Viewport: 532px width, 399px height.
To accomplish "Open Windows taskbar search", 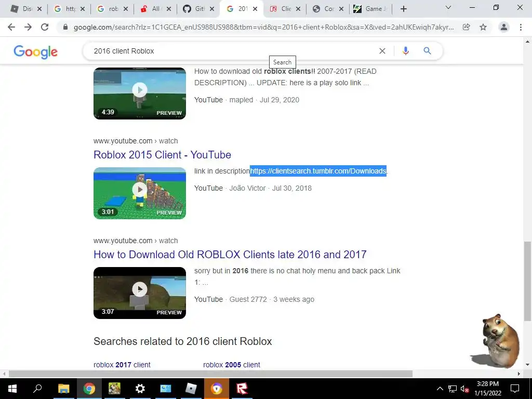I will (37, 389).
